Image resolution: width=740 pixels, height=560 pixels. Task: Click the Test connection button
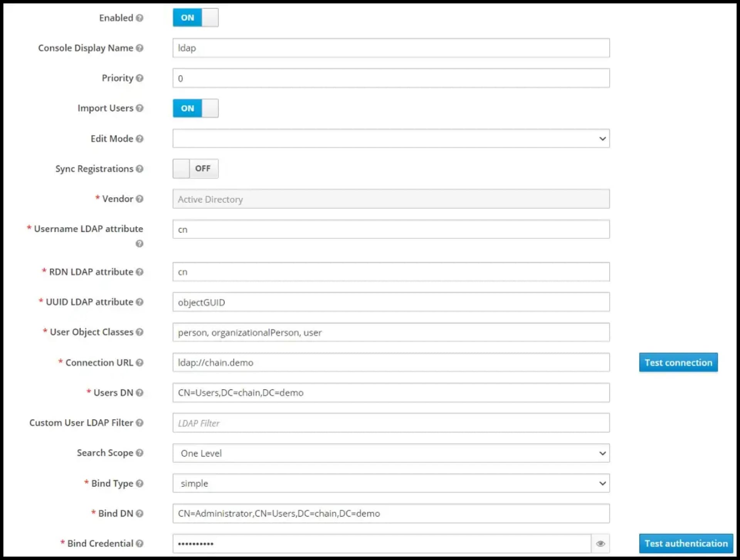point(678,362)
